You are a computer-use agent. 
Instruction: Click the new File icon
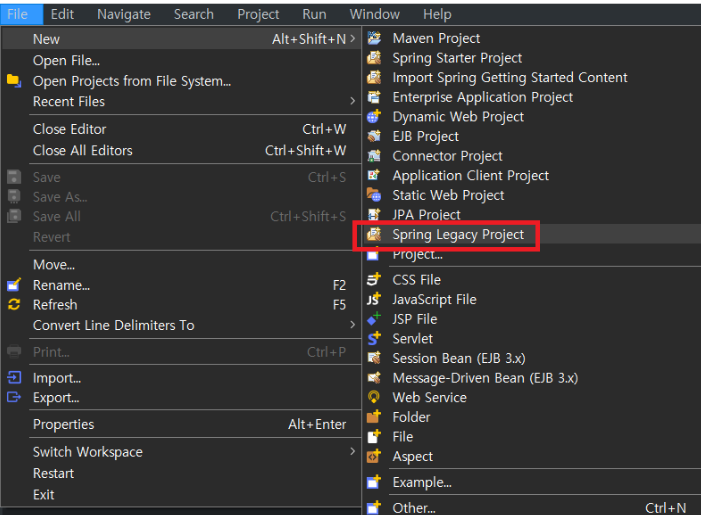(x=374, y=437)
